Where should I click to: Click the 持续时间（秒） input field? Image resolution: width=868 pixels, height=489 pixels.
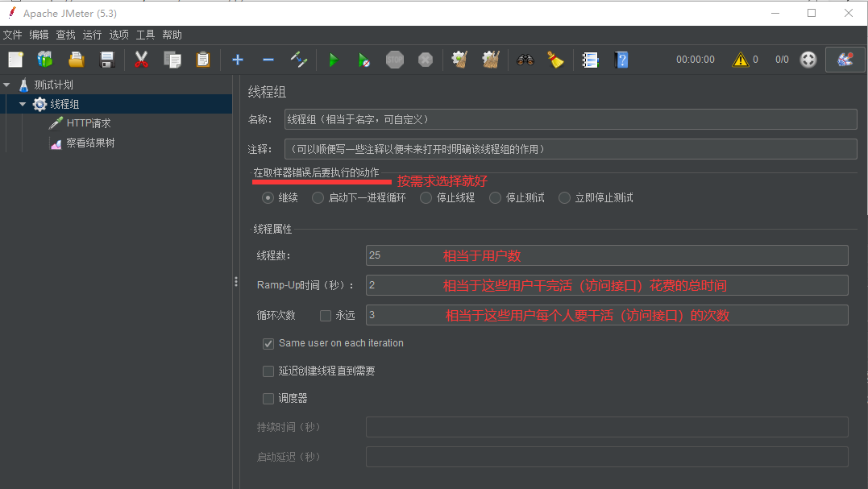pyautogui.click(x=607, y=427)
